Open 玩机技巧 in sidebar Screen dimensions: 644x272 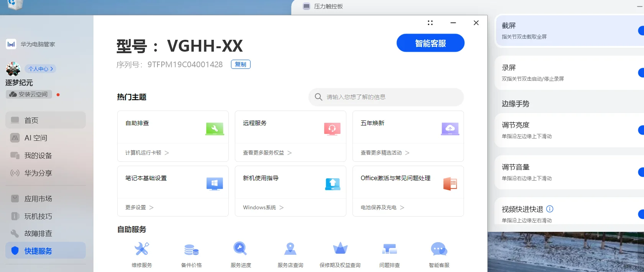[46, 216]
